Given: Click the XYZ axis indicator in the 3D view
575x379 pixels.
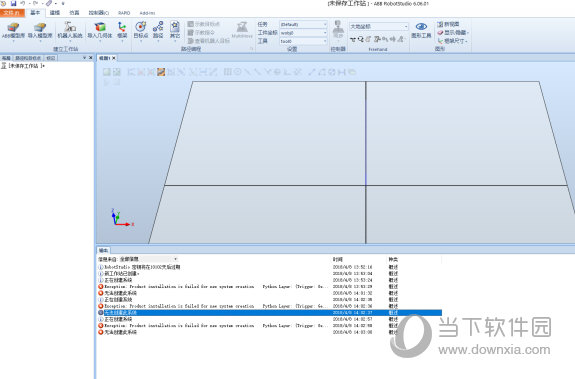Looking at the screenshot, I should (122, 218).
